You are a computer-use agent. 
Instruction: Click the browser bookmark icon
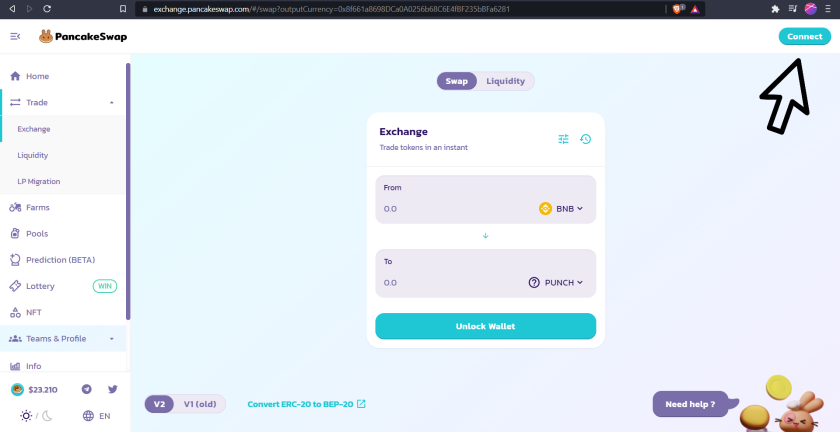coord(123,9)
